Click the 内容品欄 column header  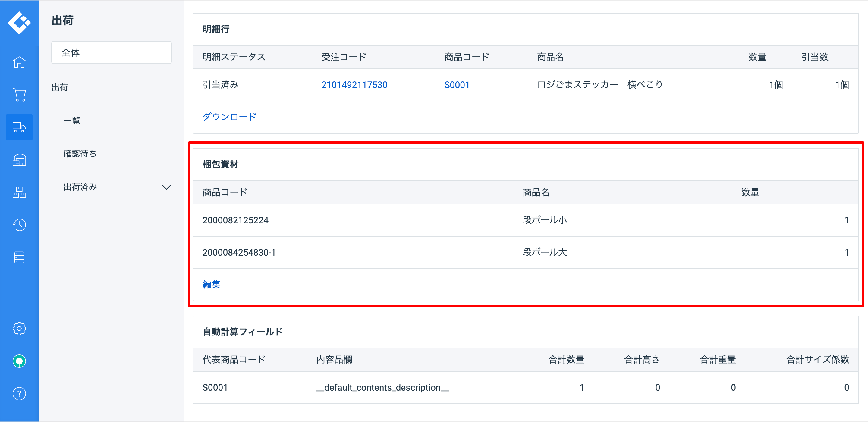(334, 359)
